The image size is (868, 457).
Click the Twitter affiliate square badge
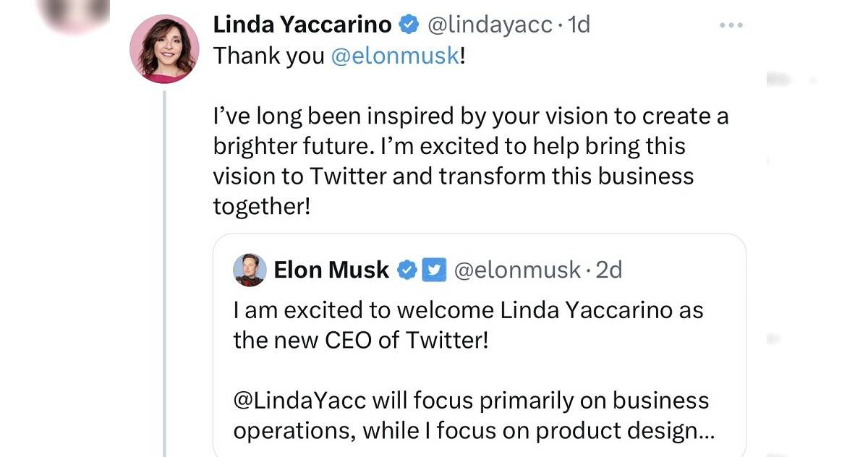[434, 270]
